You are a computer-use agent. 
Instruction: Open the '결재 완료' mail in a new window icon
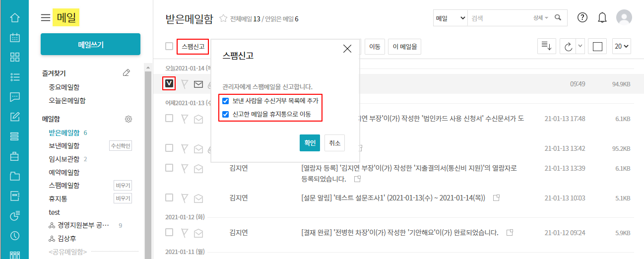pos(509,232)
